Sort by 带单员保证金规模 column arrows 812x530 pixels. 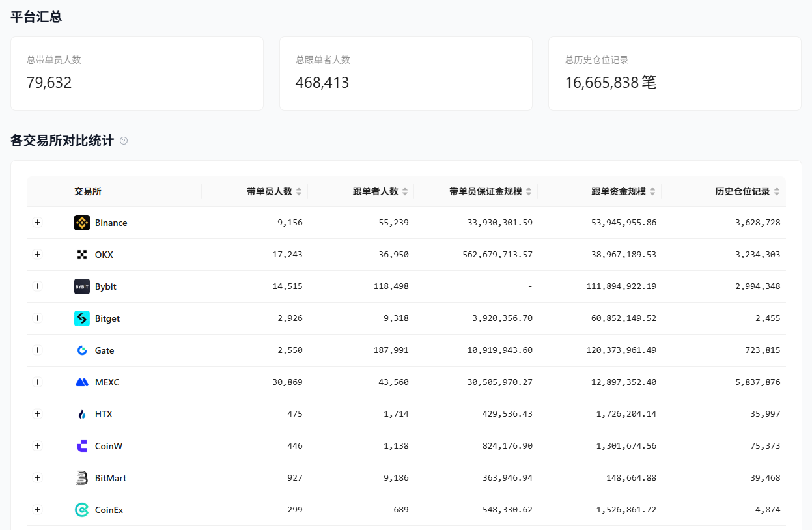529,191
